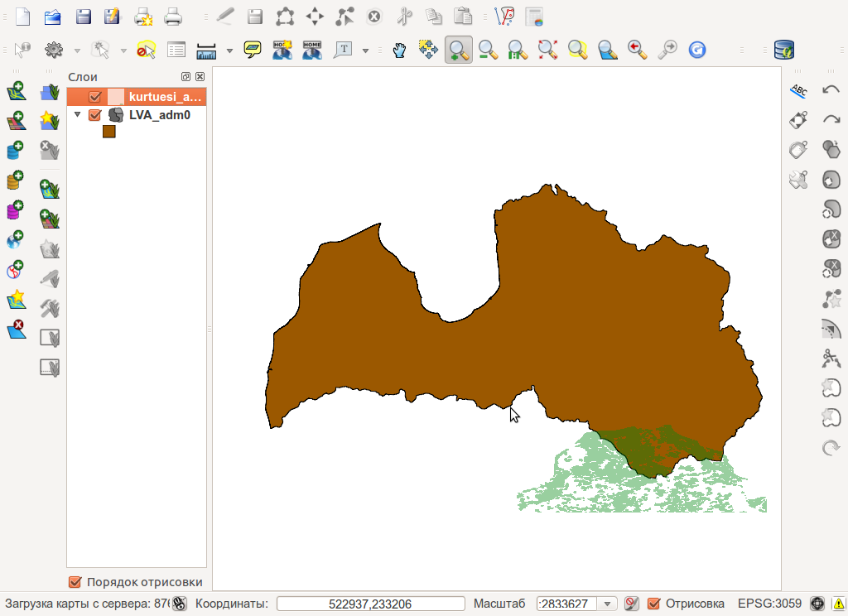Viewport: 848px width, 616px height.
Task: Uncheck the kurtuesi layer visibility box
Action: (x=94, y=97)
